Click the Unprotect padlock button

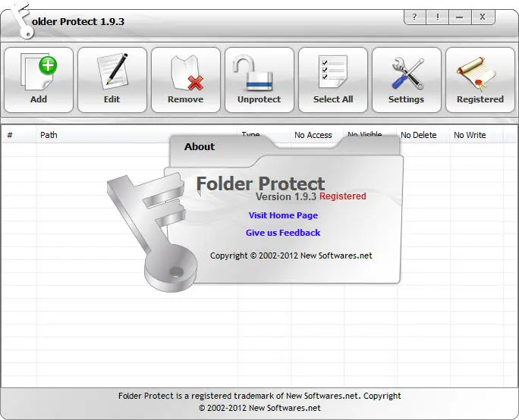point(259,80)
